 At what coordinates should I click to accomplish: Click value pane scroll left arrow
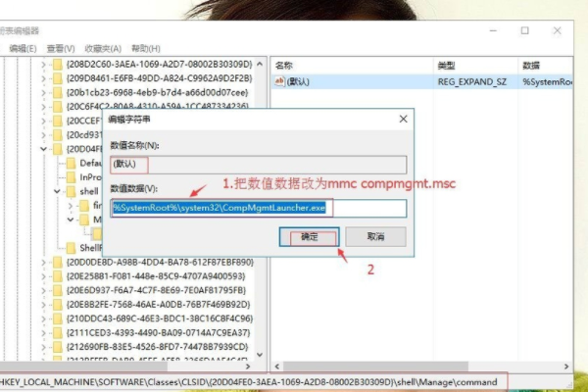tap(277, 367)
